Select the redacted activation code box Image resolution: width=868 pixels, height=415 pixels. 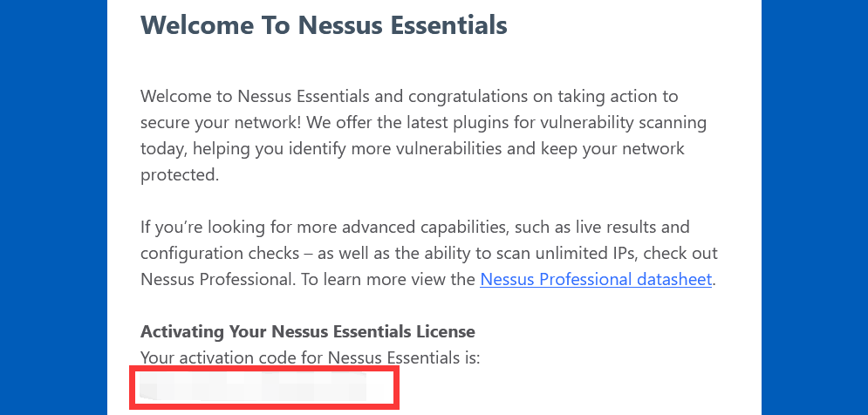[x=264, y=387]
